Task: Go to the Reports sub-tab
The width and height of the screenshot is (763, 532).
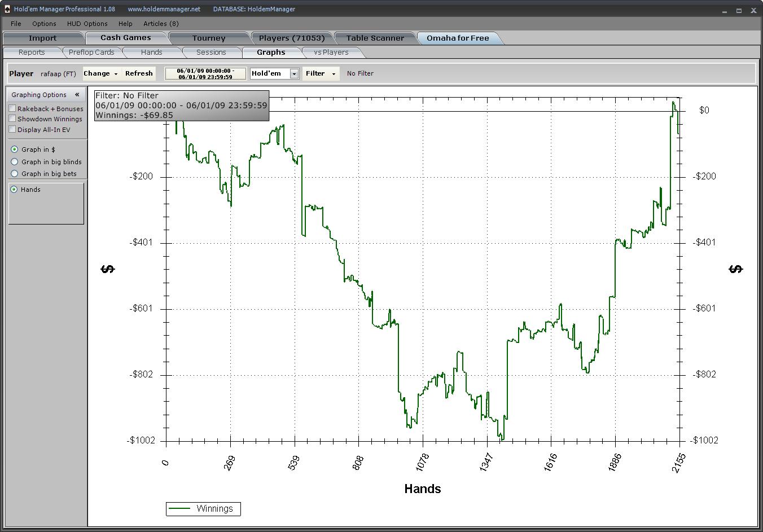Action: pos(32,52)
